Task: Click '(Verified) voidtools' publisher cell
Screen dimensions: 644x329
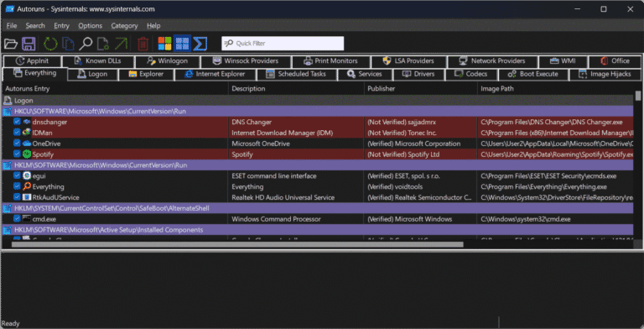Action: [395, 186]
